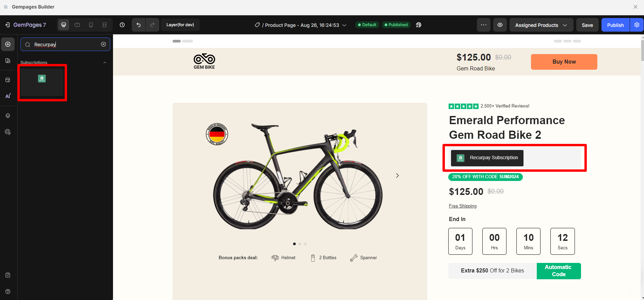The height and width of the screenshot is (300, 644).
Task: Switch to tablet device view
Action: click(x=77, y=25)
